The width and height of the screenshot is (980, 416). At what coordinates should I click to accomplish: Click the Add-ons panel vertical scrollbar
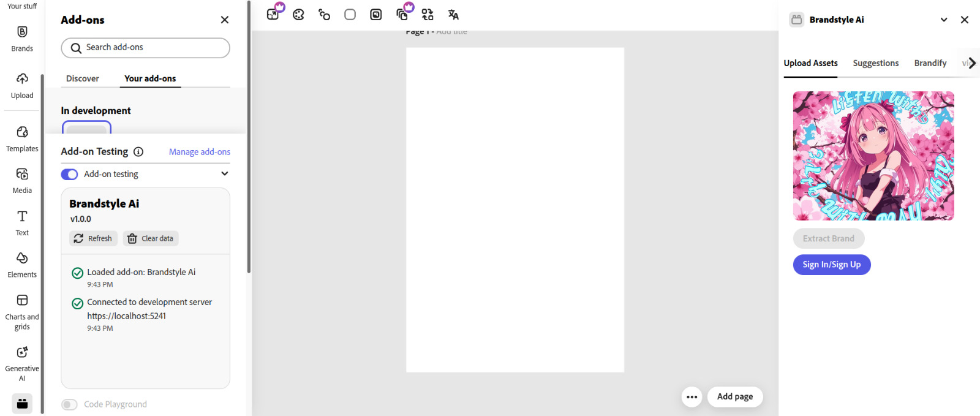tap(249, 137)
